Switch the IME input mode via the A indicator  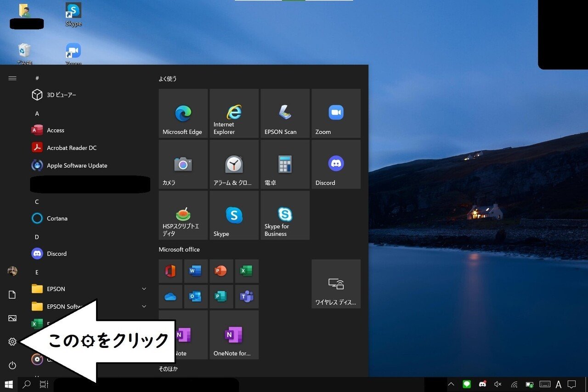pyautogui.click(x=558, y=384)
